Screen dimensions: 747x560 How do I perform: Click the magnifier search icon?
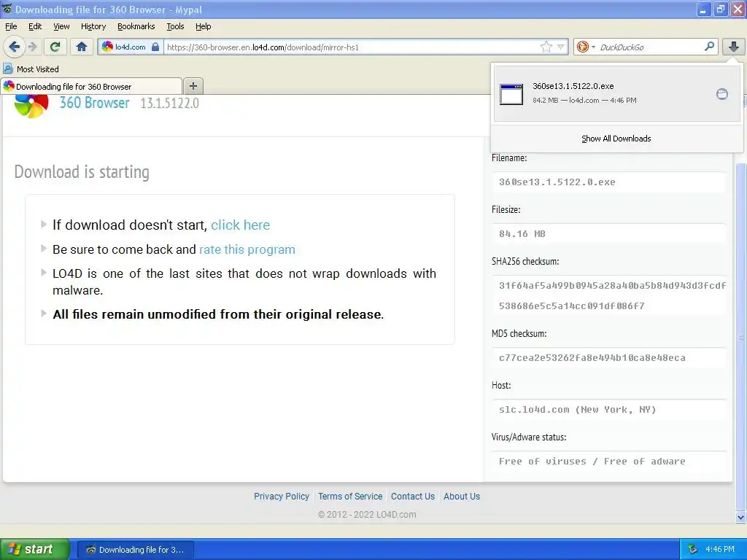tap(709, 46)
